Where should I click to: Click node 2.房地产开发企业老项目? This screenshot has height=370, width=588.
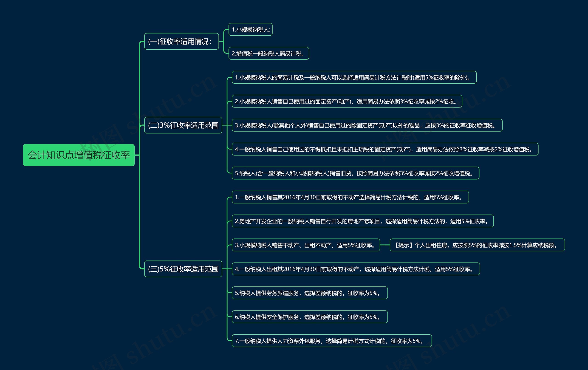362,221
